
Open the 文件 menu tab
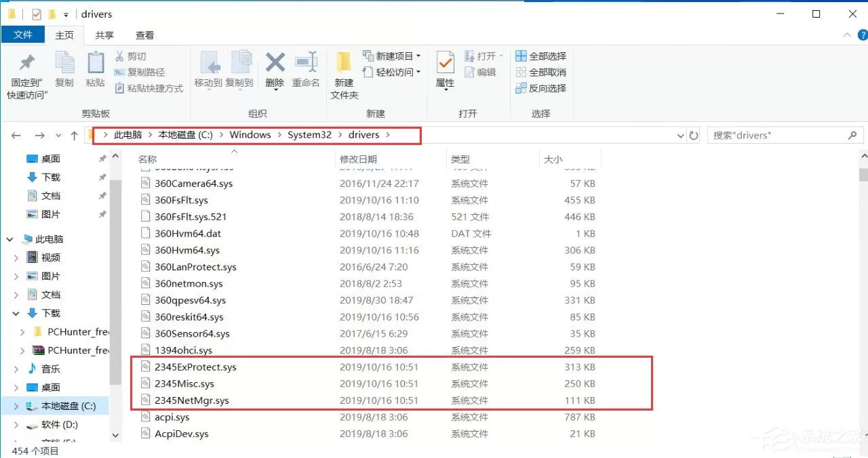point(23,35)
